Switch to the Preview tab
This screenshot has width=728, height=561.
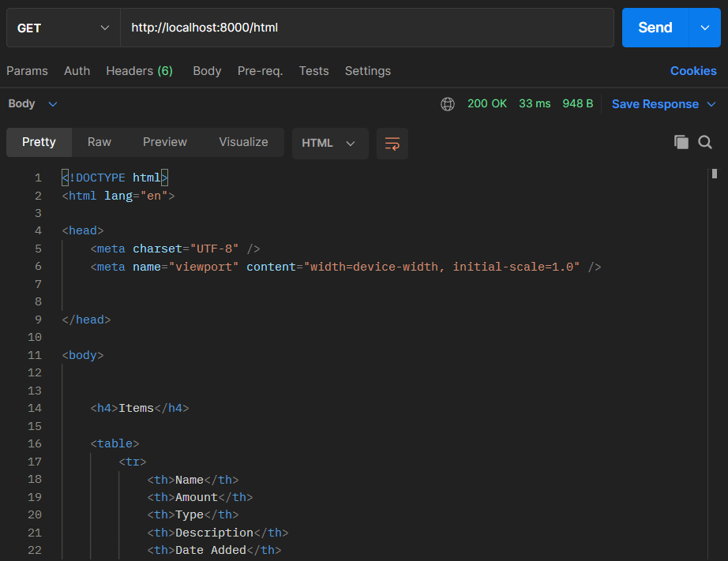164,143
